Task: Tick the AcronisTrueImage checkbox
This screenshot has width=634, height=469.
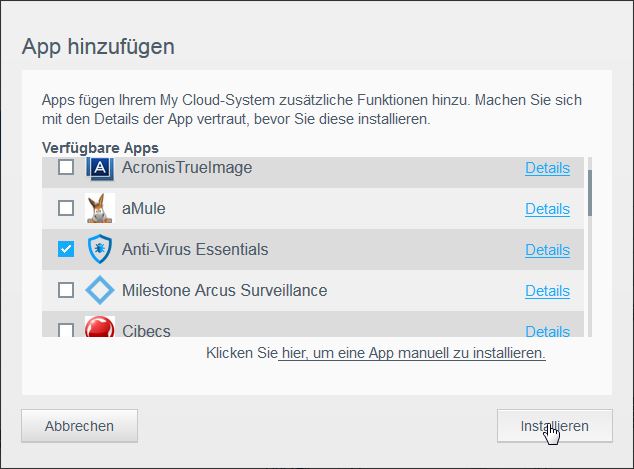Action: click(x=66, y=168)
